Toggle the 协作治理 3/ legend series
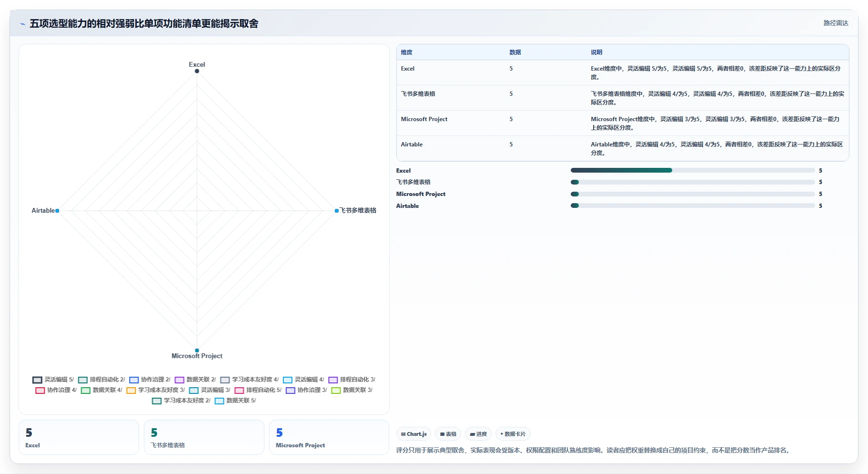868x474 pixels. [x=307, y=390]
